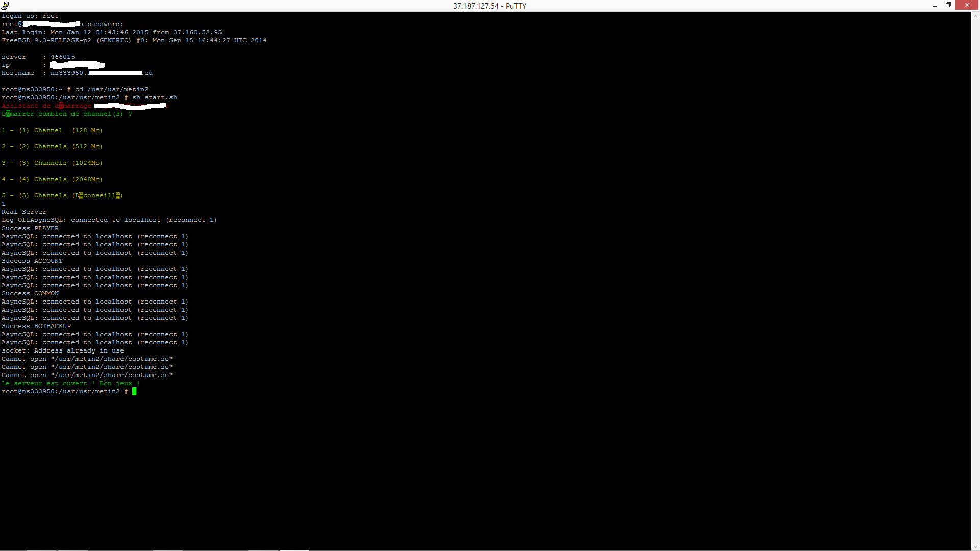Click the 'Le serveur est ouvert' green message
This screenshot has height=551, width=980.
click(x=70, y=383)
